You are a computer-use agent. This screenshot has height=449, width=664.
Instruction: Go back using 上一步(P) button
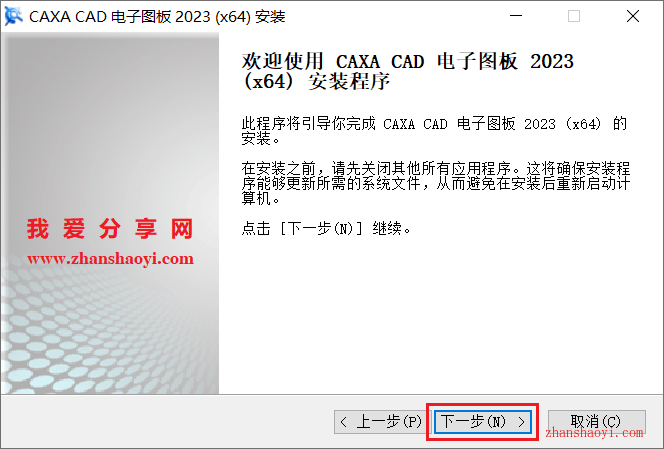pos(378,422)
